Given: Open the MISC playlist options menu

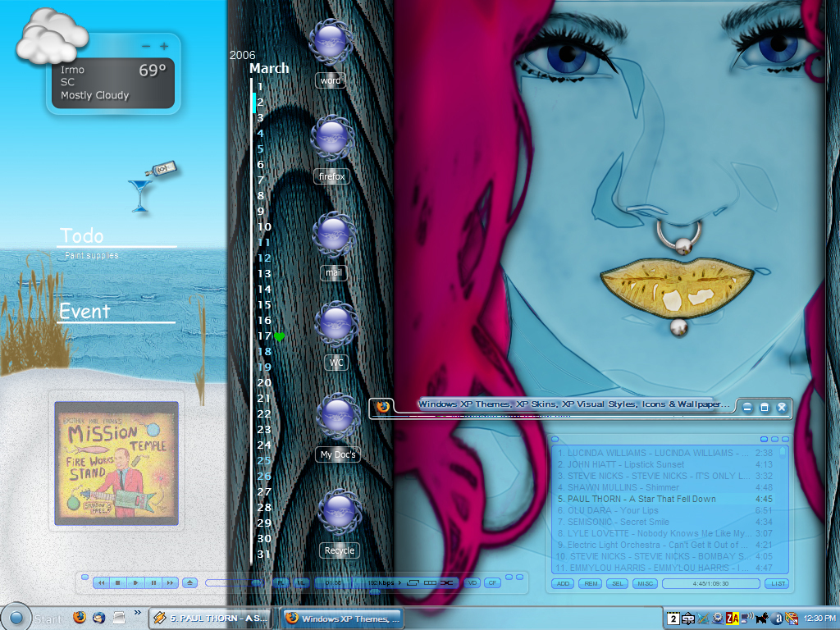Looking at the screenshot, I should coord(645,583).
